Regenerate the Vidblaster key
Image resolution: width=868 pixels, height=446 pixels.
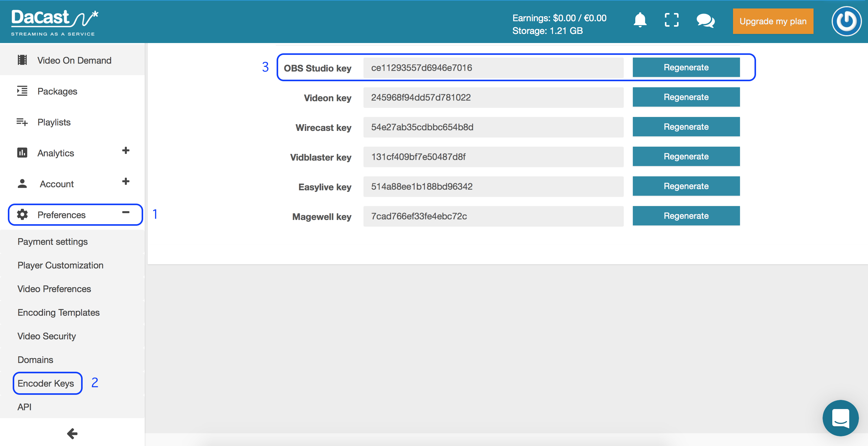coord(686,156)
